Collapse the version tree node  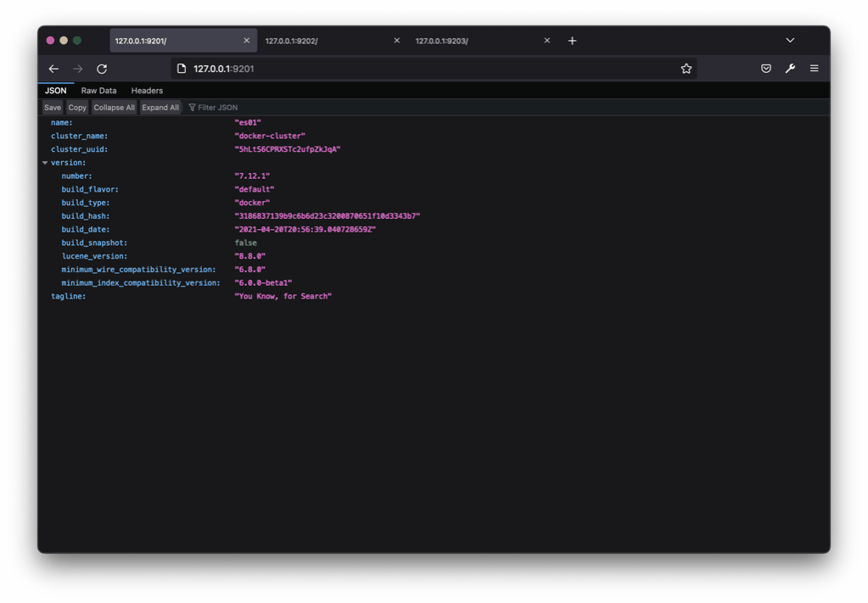(x=45, y=163)
